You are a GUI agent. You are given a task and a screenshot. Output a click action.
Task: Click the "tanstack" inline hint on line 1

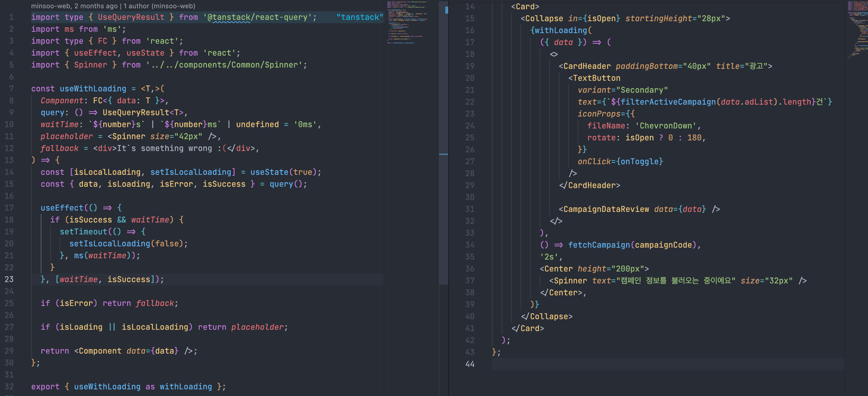click(x=360, y=17)
